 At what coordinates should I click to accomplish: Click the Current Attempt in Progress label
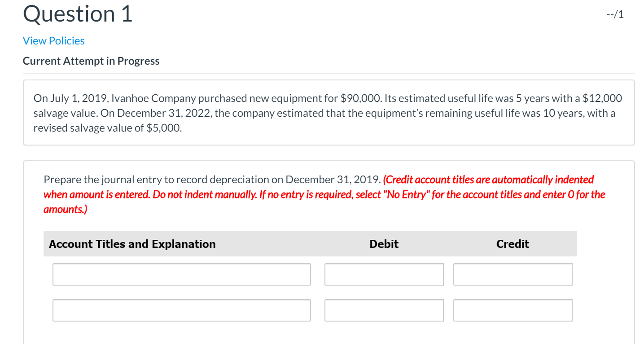coord(91,61)
